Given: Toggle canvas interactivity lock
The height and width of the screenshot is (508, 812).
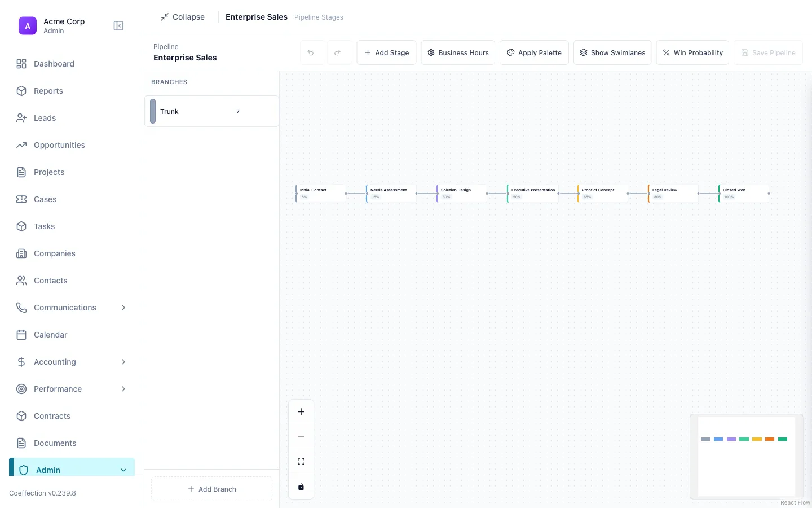Looking at the screenshot, I should 301,487.
